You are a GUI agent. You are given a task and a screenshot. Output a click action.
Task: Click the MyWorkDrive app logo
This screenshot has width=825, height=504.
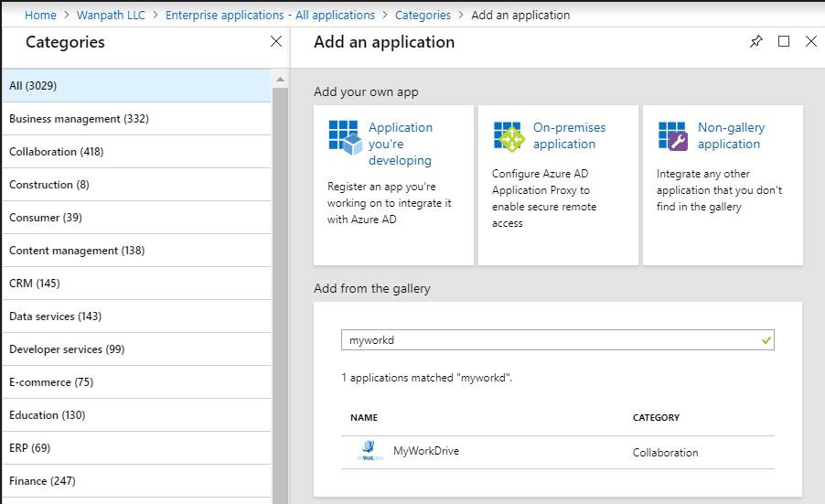(368, 452)
